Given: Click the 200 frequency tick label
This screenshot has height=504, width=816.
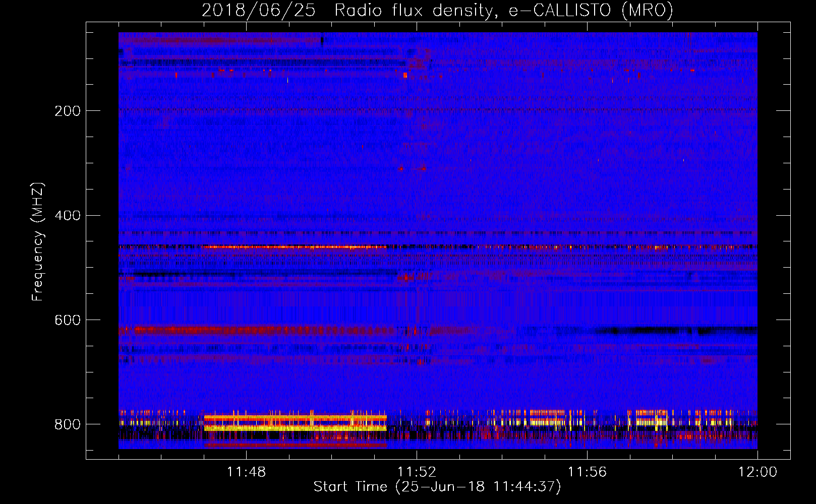Looking at the screenshot, I should pos(67,111).
